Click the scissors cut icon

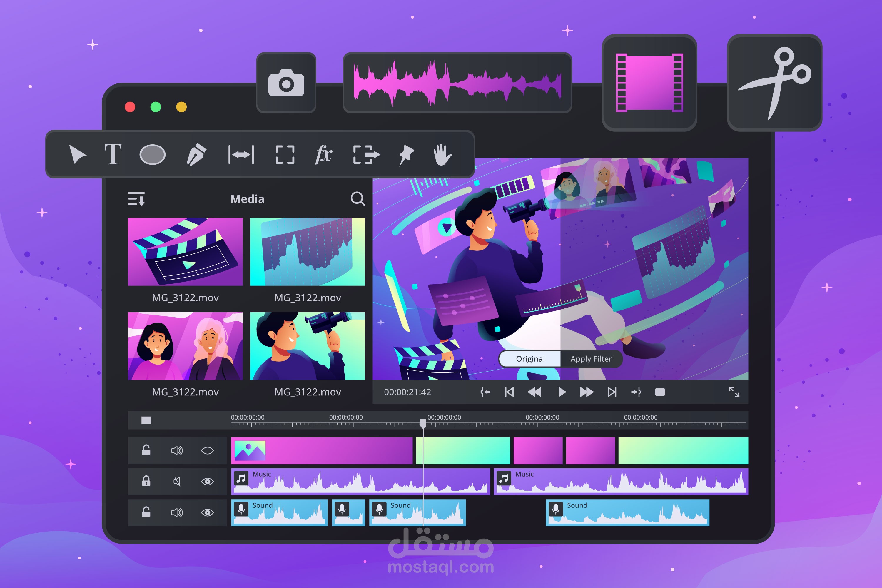[775, 83]
